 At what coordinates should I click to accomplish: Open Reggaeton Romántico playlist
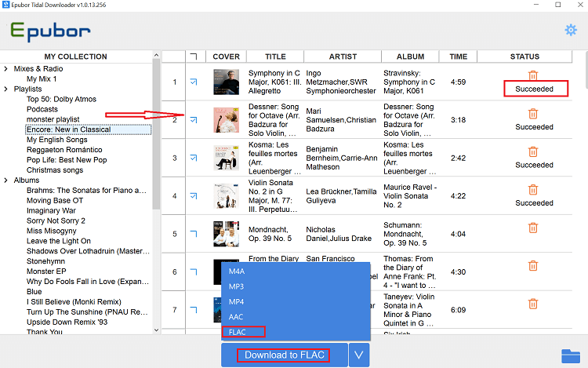point(64,150)
